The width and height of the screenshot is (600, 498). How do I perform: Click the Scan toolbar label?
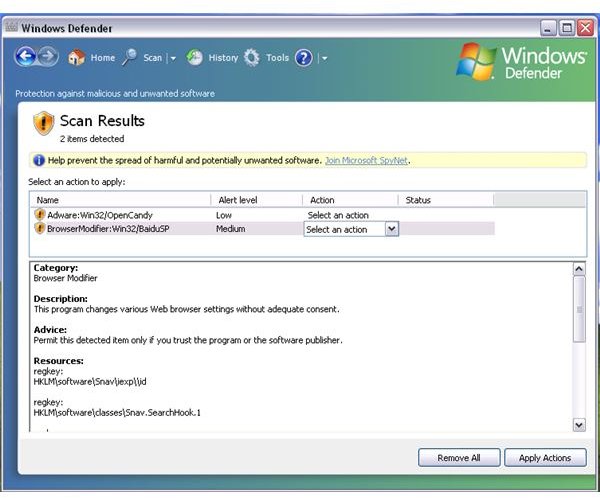coord(152,58)
